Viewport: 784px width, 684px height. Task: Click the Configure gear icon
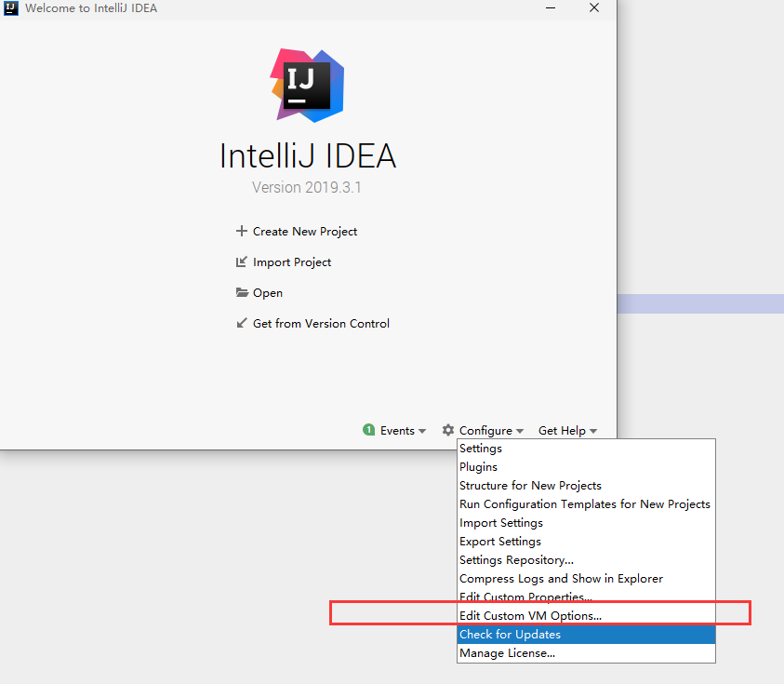448,430
